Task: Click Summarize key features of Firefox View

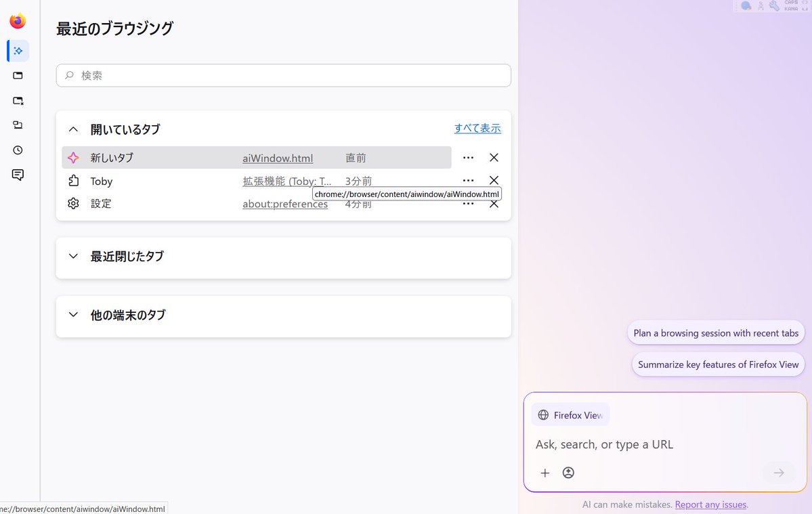Action: click(x=719, y=364)
